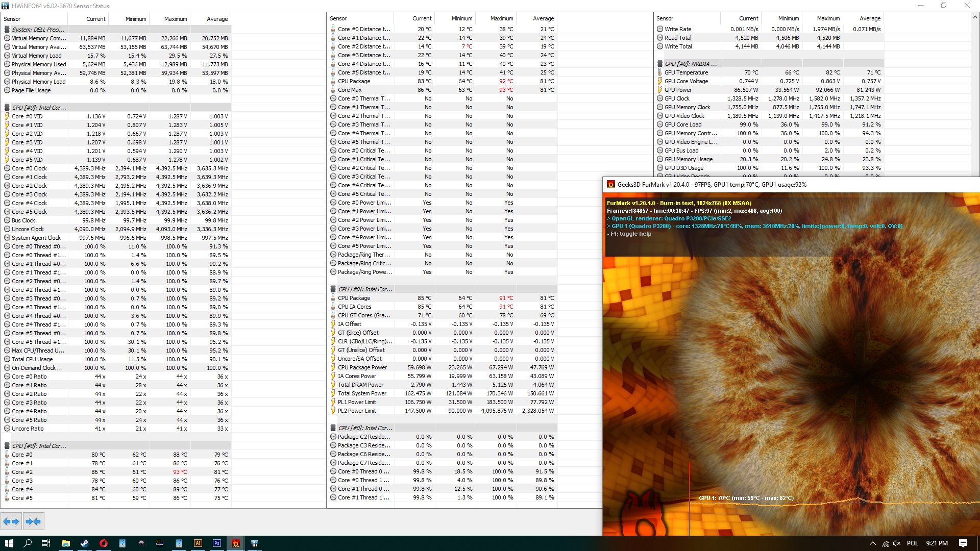Open Adobe Photoshop from the taskbar

(x=217, y=543)
